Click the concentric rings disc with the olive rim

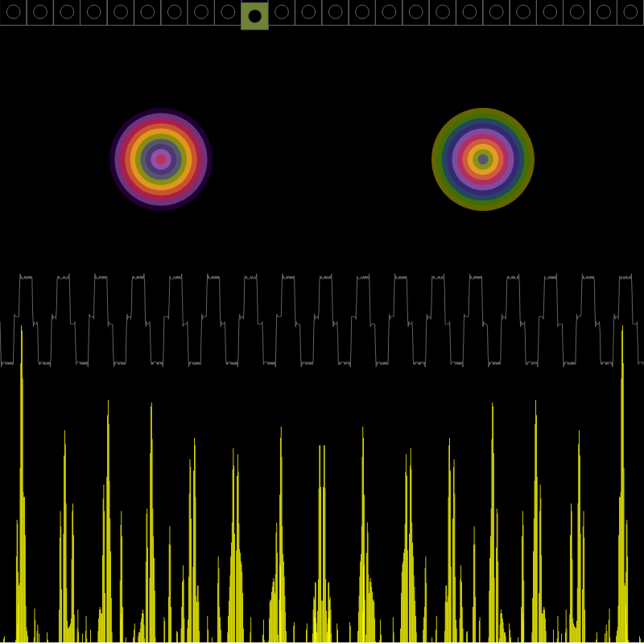(483, 159)
